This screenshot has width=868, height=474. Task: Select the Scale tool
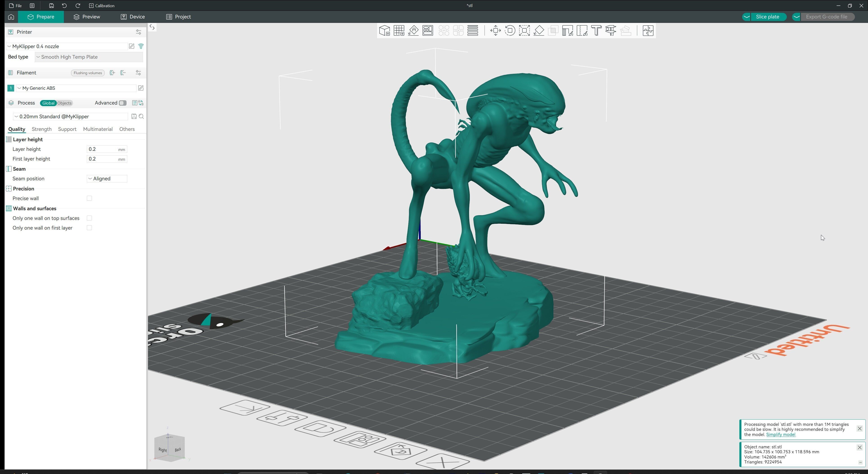click(x=525, y=31)
